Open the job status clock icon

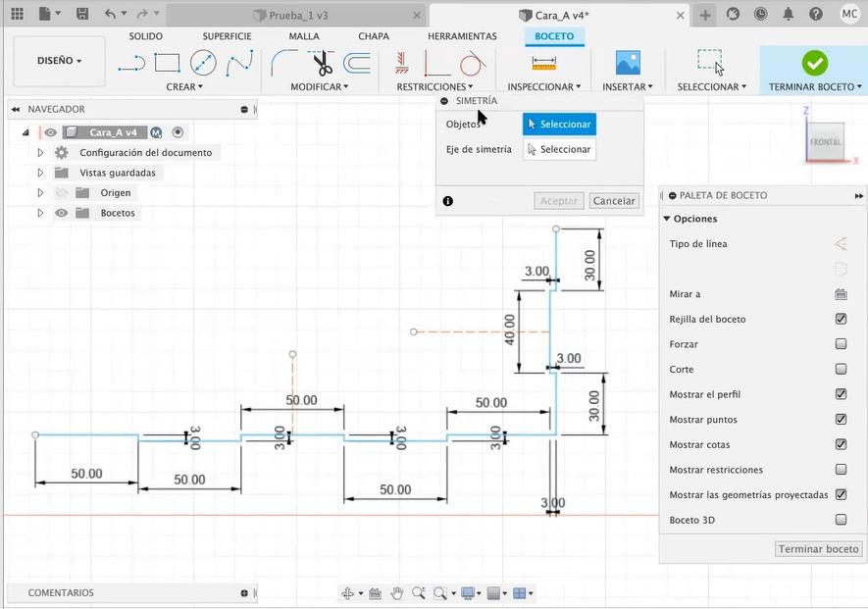tap(761, 14)
